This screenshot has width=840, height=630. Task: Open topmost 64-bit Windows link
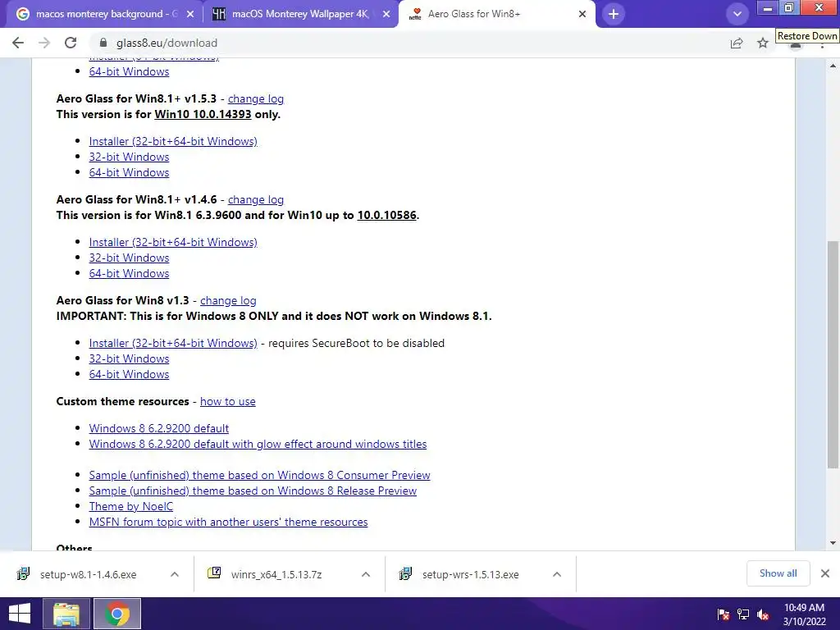[129, 71]
